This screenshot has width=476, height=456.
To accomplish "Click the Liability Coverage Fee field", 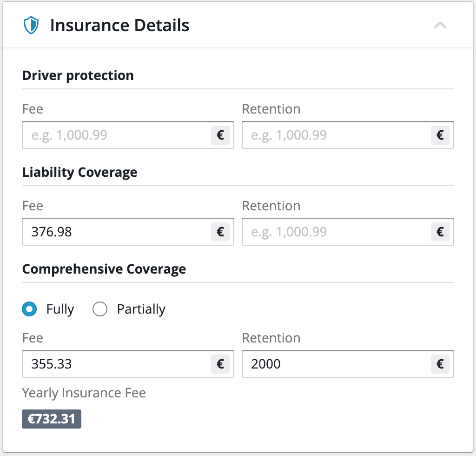I will [116, 232].
